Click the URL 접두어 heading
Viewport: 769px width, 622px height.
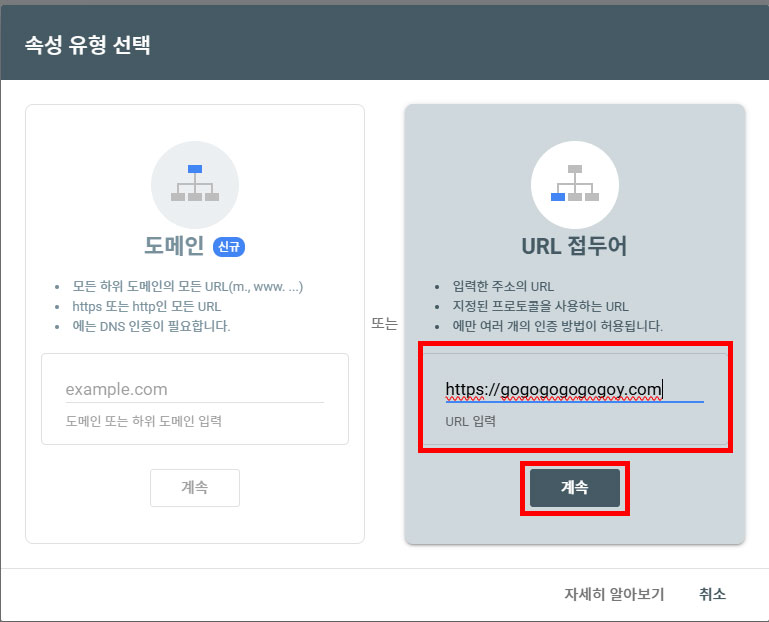click(x=574, y=246)
